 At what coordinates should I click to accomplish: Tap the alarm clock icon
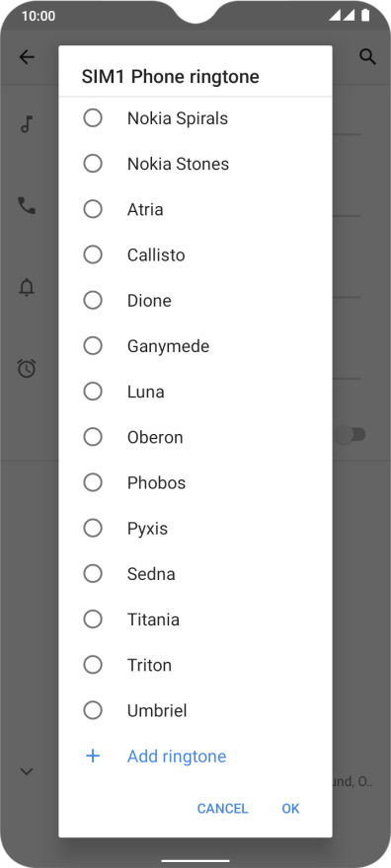(27, 368)
